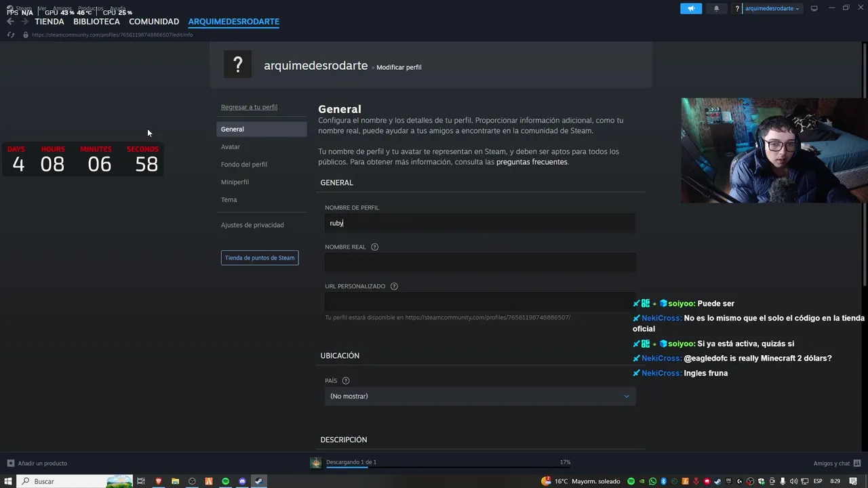Click the plus icon for Añadir un producto
Screen dimensions: 868x488
click(10, 463)
